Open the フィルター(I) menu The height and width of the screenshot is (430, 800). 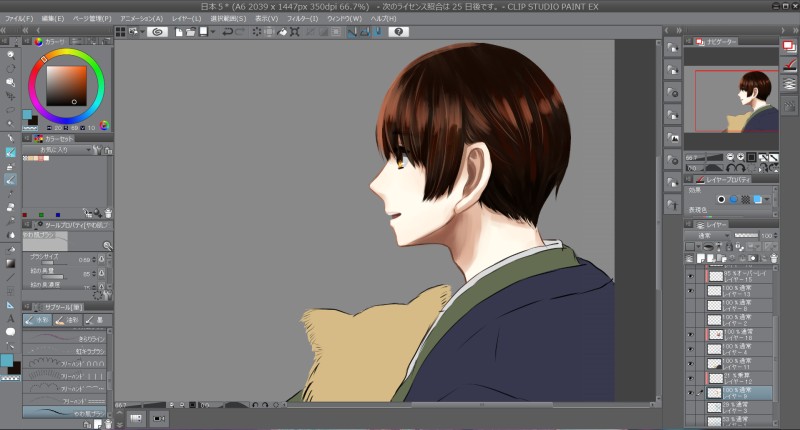point(302,18)
